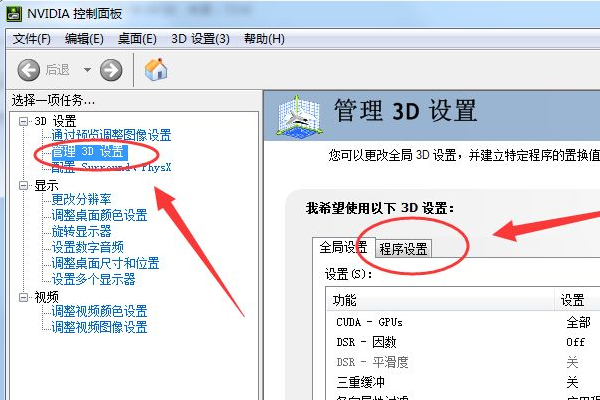
Task: Switch to the 全局设置 tab
Action: pyautogui.click(x=343, y=248)
